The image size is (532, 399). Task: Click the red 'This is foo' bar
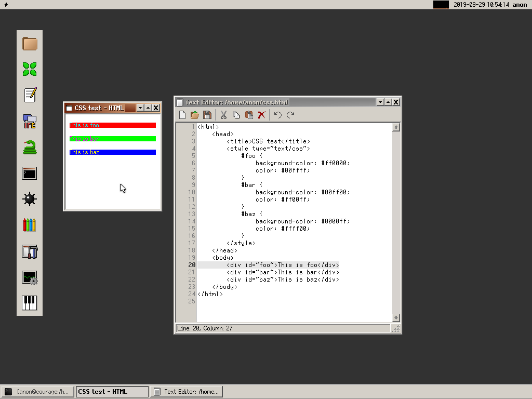[113, 125]
